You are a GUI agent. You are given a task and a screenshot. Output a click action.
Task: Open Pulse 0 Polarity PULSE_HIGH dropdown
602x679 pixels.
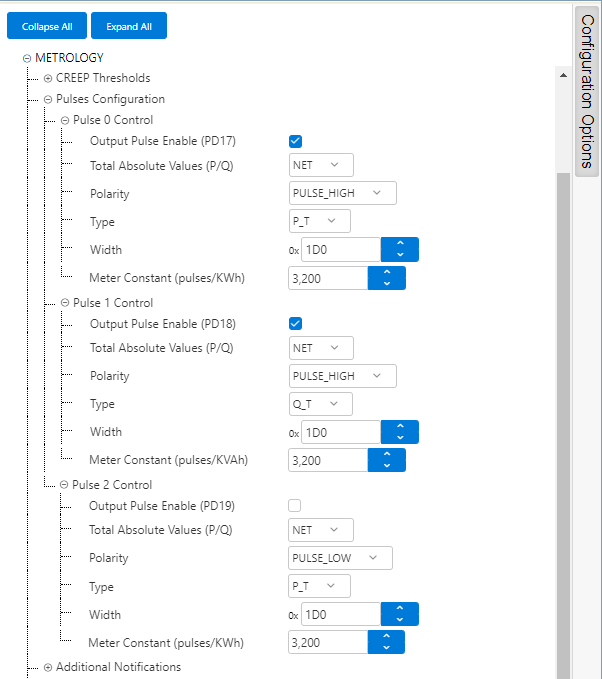coord(342,193)
